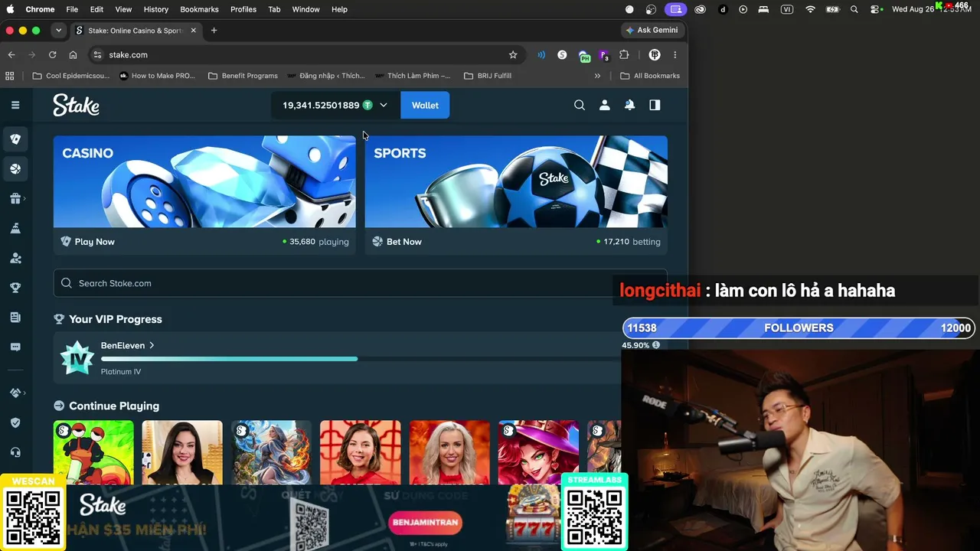Open the Profiles menu
This screenshot has width=980, height=551.
point(243,9)
